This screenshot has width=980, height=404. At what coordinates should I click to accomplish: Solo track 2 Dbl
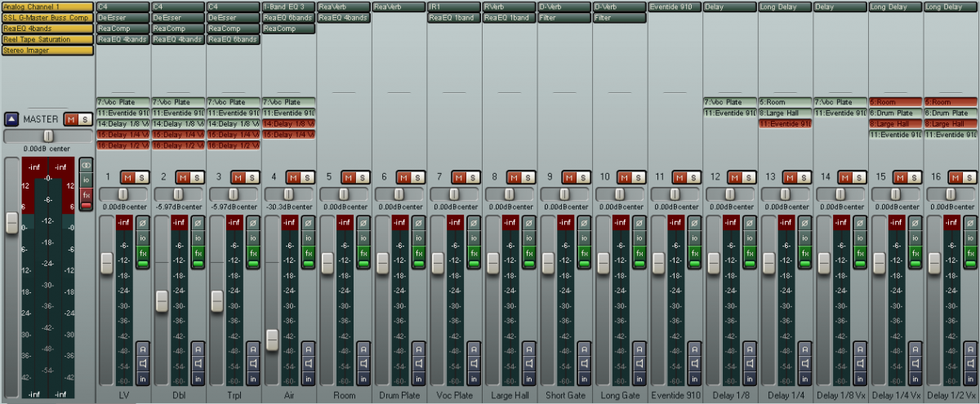click(197, 177)
